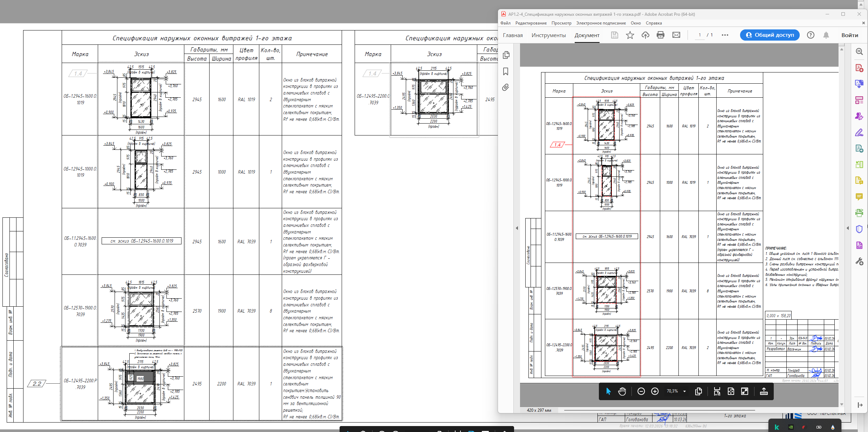This screenshot has width=868, height=432.
Task: Click the zoom out minus icon
Action: coord(641,391)
